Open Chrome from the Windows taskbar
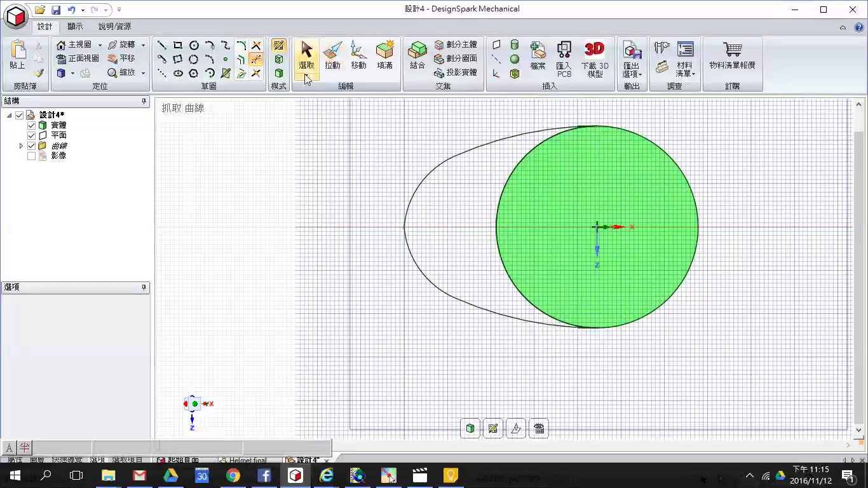 (x=233, y=475)
